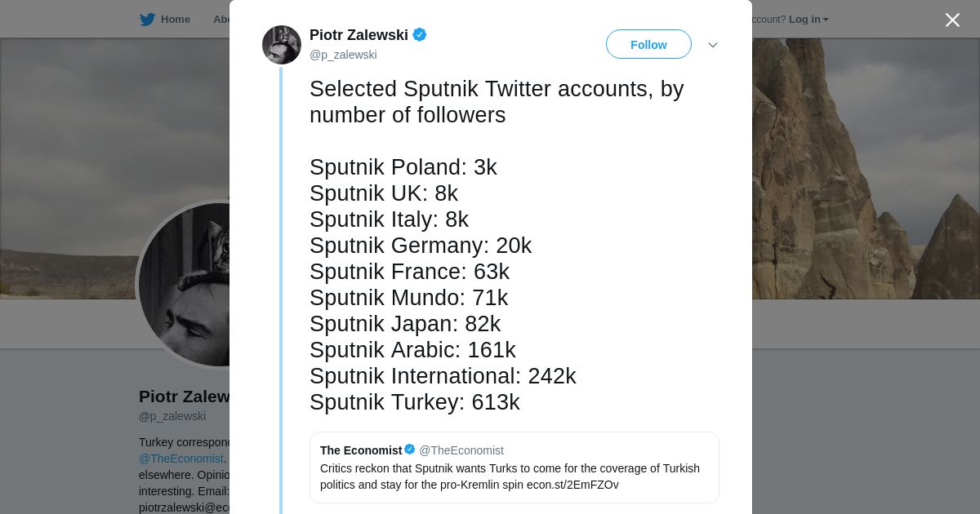This screenshot has width=980, height=514.
Task: Open the @p_zalewski handle in tweet header
Action: [x=343, y=55]
